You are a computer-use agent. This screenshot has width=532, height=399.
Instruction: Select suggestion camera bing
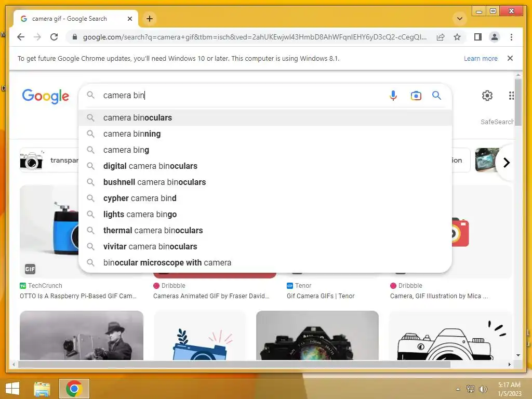265,150
